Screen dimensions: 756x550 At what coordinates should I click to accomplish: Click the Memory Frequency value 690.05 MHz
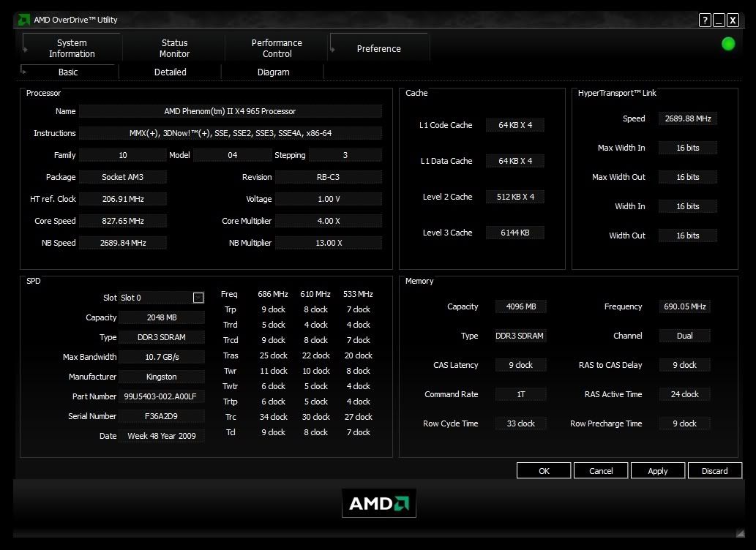coord(684,306)
